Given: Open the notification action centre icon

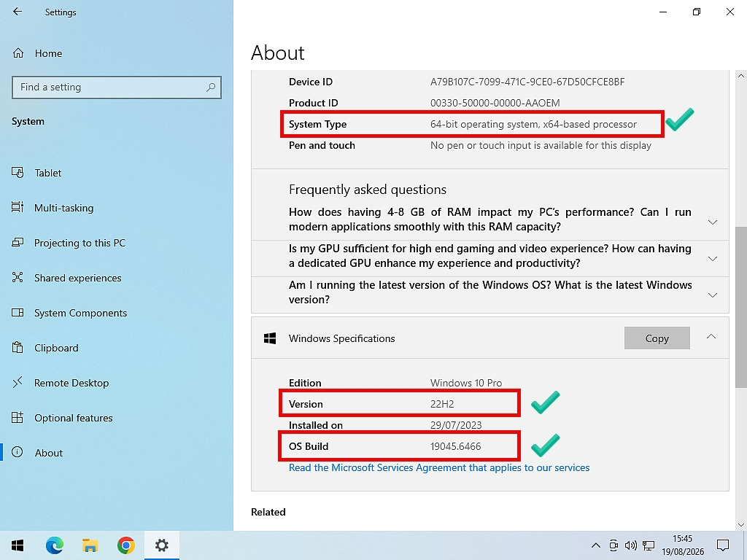Looking at the screenshot, I should pos(723,545).
